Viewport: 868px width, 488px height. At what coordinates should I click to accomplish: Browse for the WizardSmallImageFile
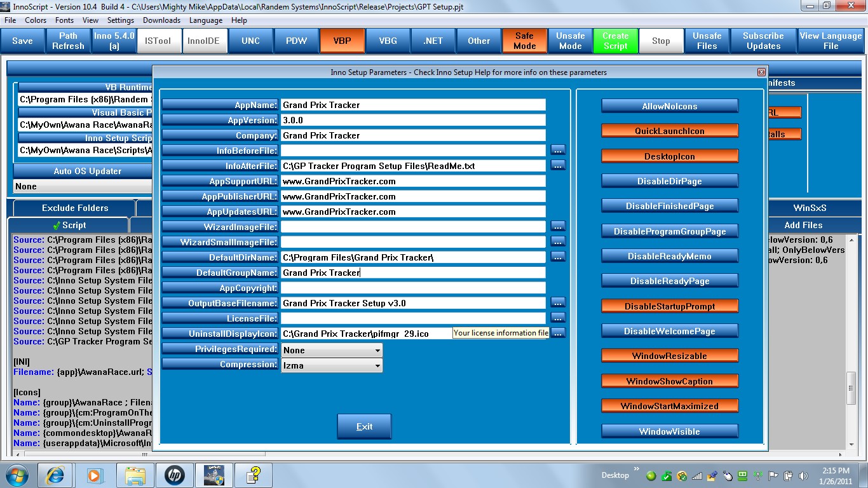pyautogui.click(x=558, y=242)
